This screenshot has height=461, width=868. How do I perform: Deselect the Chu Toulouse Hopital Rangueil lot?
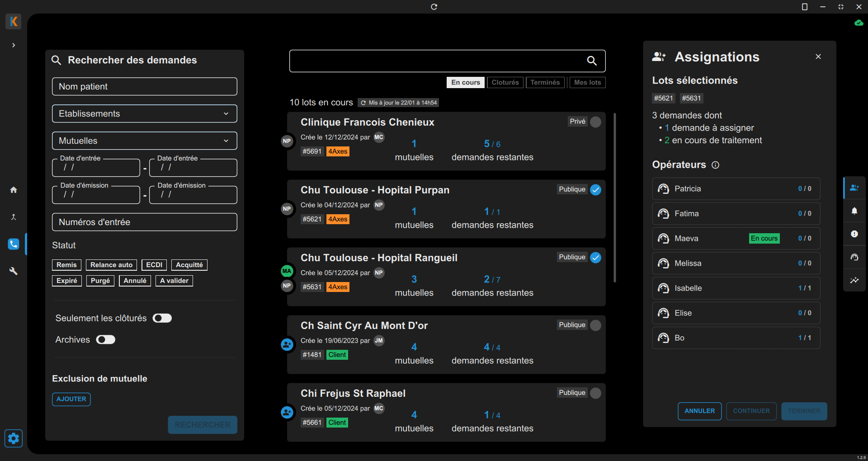click(596, 258)
